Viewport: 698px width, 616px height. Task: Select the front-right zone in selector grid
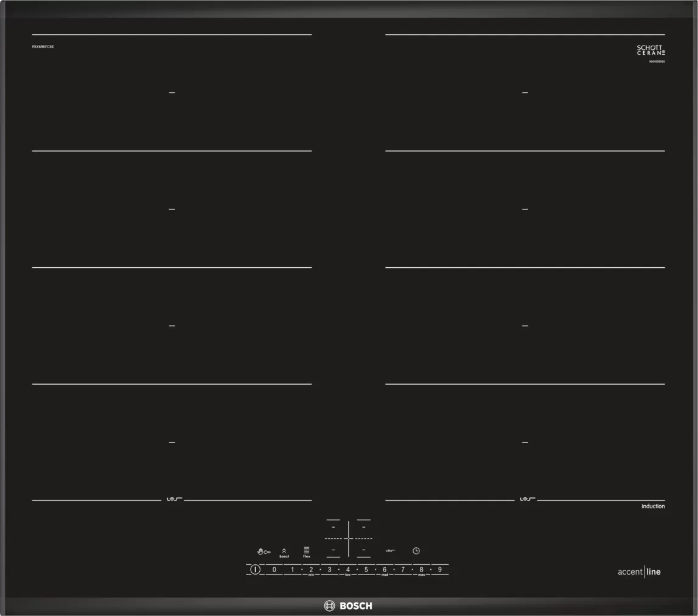[364, 550]
